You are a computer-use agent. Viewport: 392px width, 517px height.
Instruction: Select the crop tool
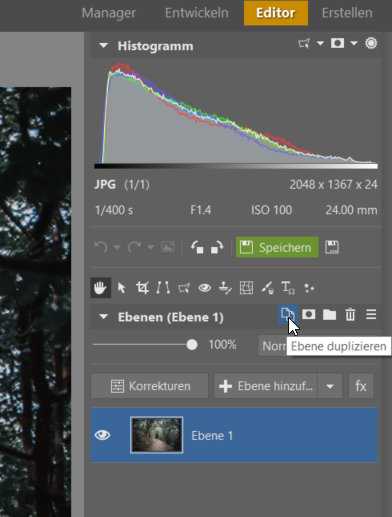(x=142, y=288)
